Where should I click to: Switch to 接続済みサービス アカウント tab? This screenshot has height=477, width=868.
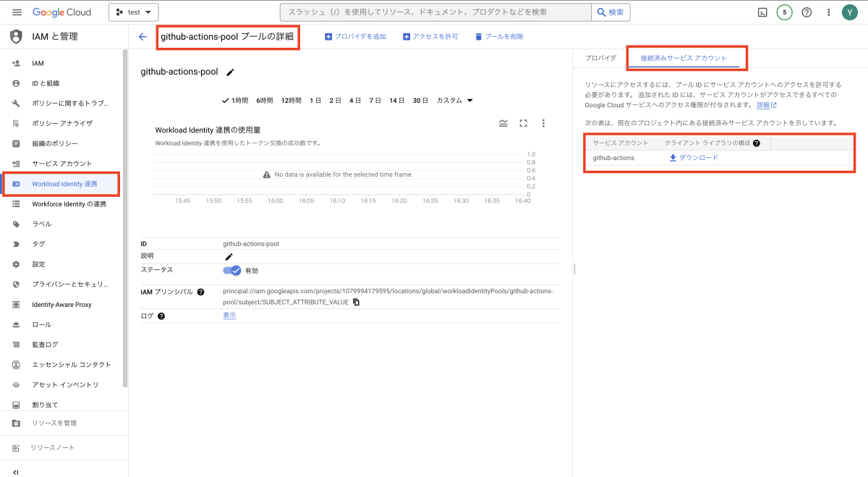(x=684, y=58)
